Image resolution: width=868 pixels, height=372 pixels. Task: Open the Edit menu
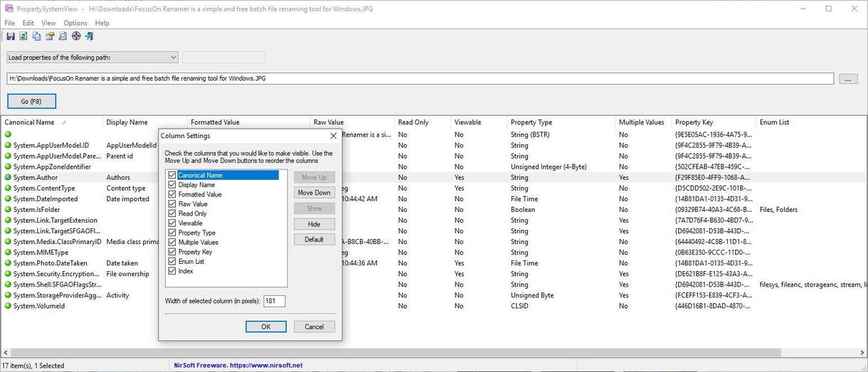(x=28, y=23)
